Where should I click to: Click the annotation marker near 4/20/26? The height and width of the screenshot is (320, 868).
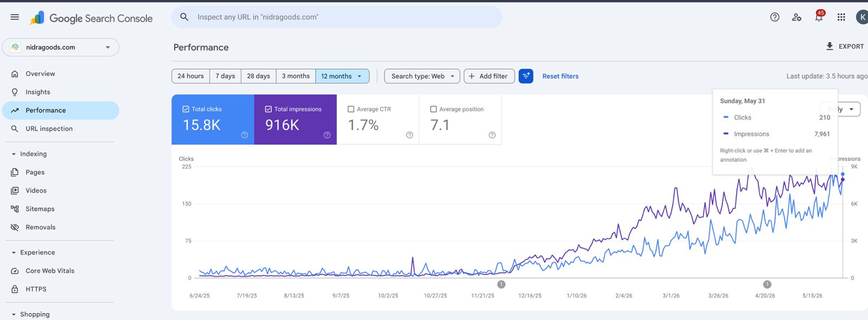point(767,284)
